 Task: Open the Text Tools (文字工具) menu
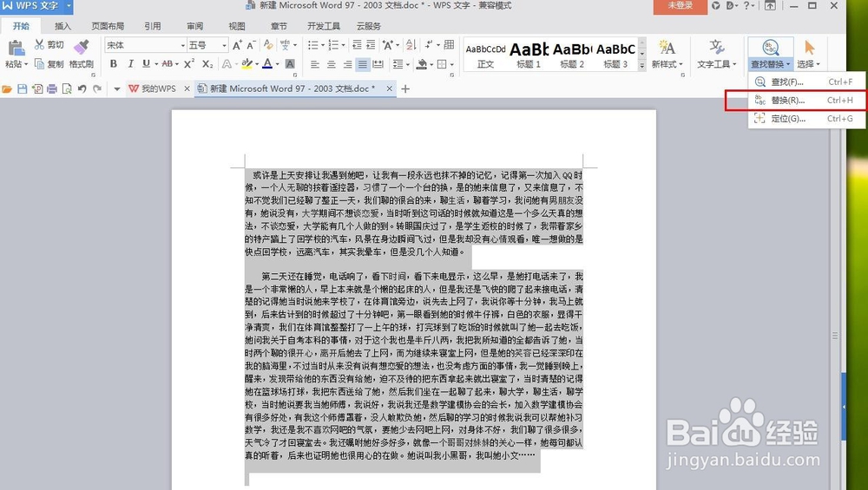pos(717,54)
